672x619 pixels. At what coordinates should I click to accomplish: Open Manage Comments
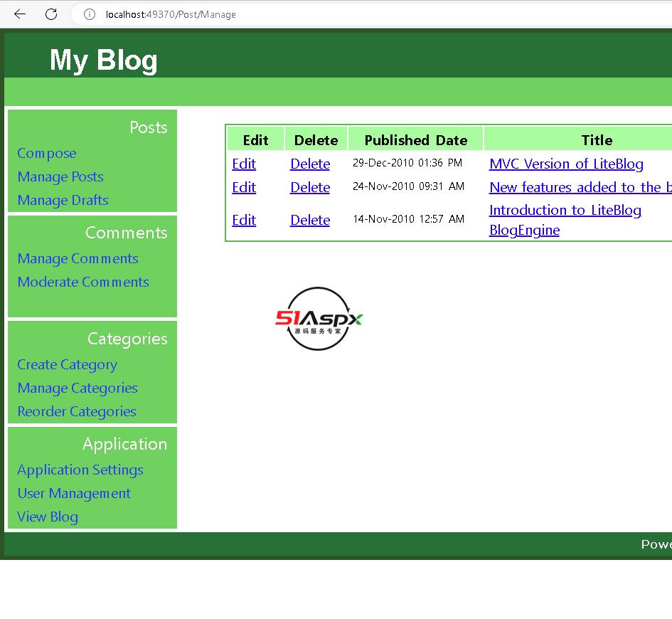(78, 258)
